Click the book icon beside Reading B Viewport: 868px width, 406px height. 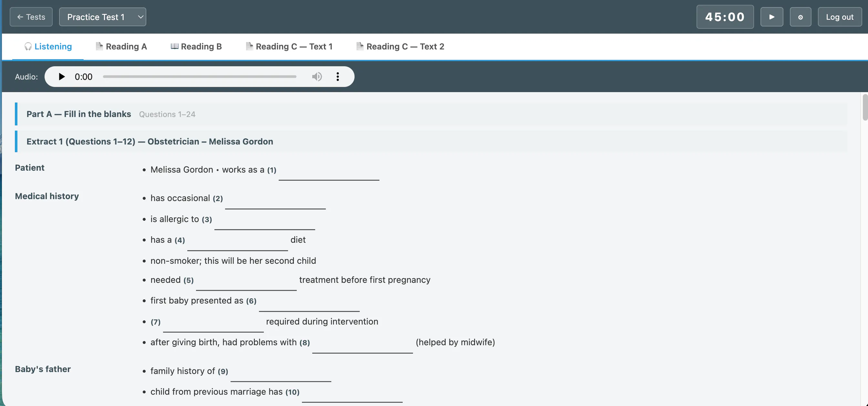click(x=174, y=47)
